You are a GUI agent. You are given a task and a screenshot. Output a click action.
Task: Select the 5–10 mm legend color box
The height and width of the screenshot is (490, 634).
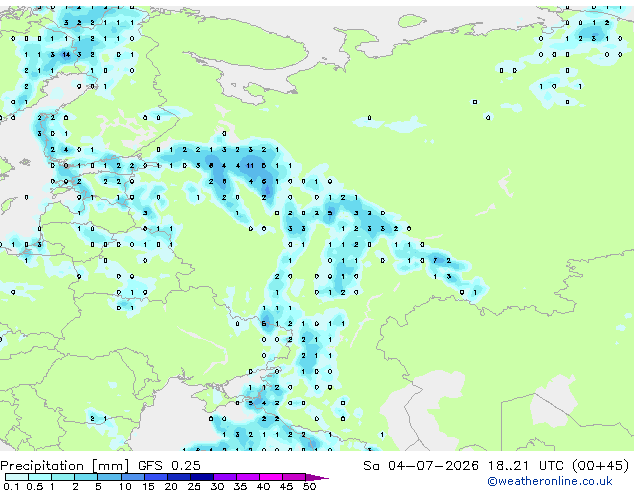pos(109,477)
